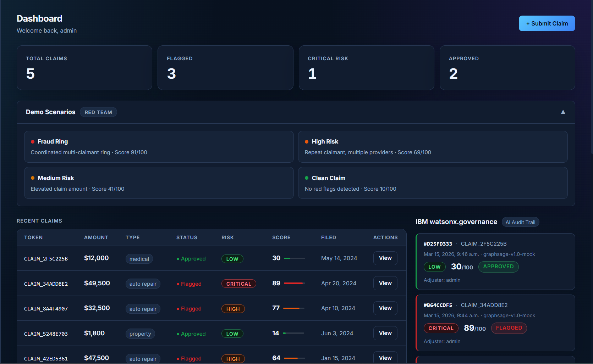Viewport: 593px width, 364px height.
Task: Click the CRITICAL badge in the audit trail
Action: pyautogui.click(x=441, y=328)
